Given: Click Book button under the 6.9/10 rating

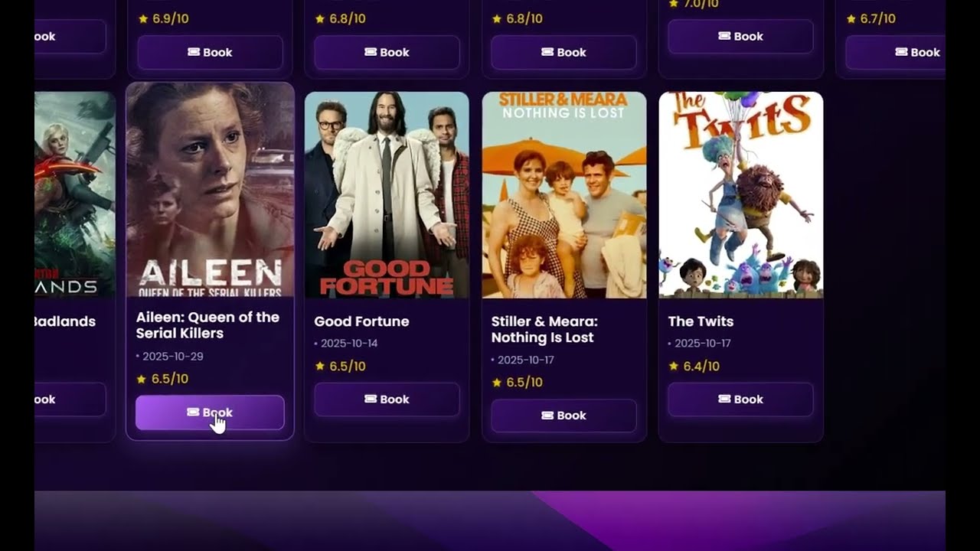Looking at the screenshot, I should click(210, 53).
